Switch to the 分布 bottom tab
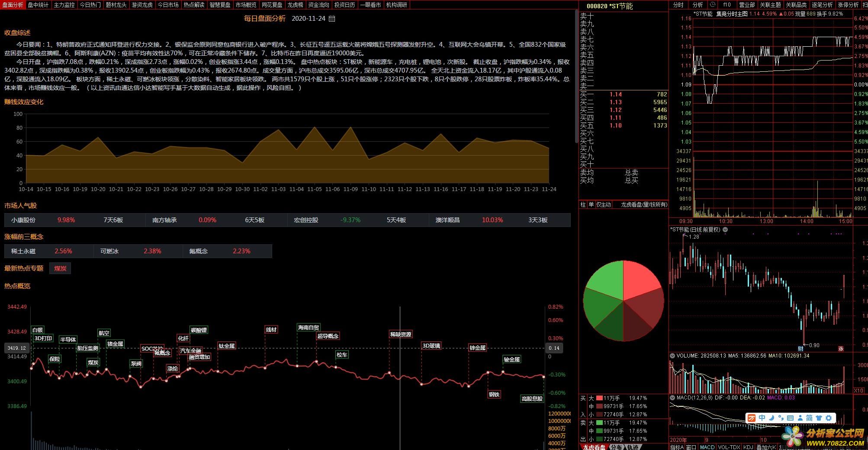The image size is (868, 450). tap(616, 447)
